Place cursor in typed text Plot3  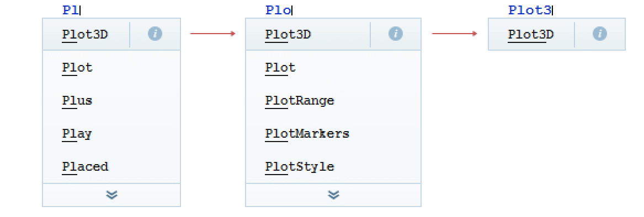(x=530, y=10)
